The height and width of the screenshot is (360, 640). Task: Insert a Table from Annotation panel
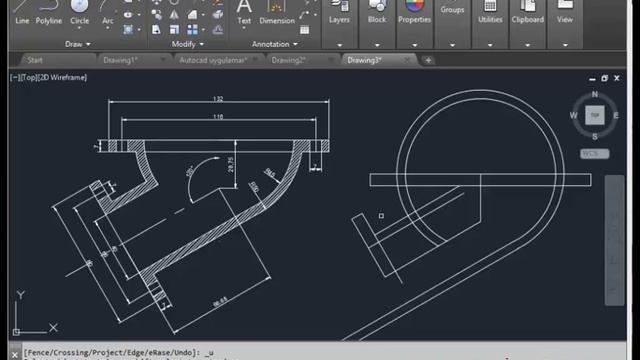[304, 30]
